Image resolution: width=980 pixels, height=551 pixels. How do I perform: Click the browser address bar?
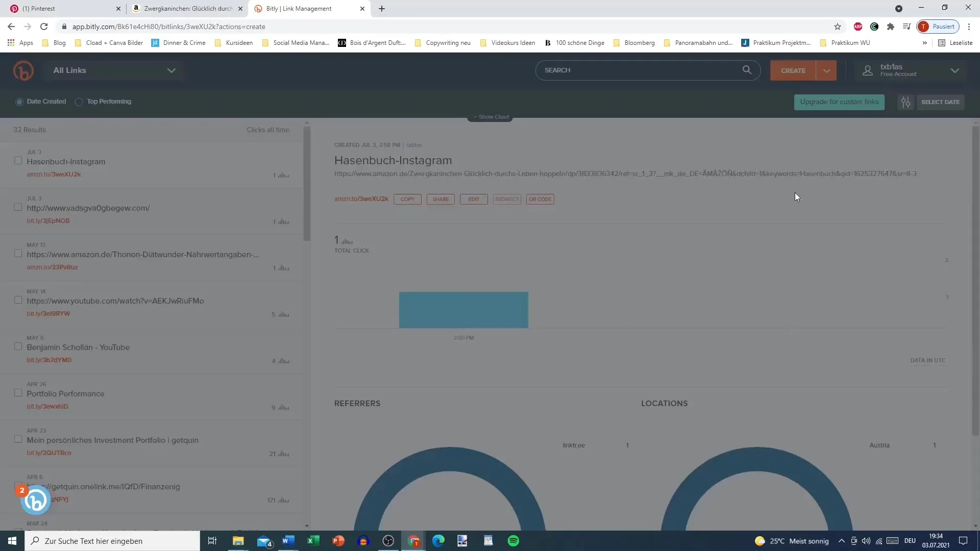(444, 27)
